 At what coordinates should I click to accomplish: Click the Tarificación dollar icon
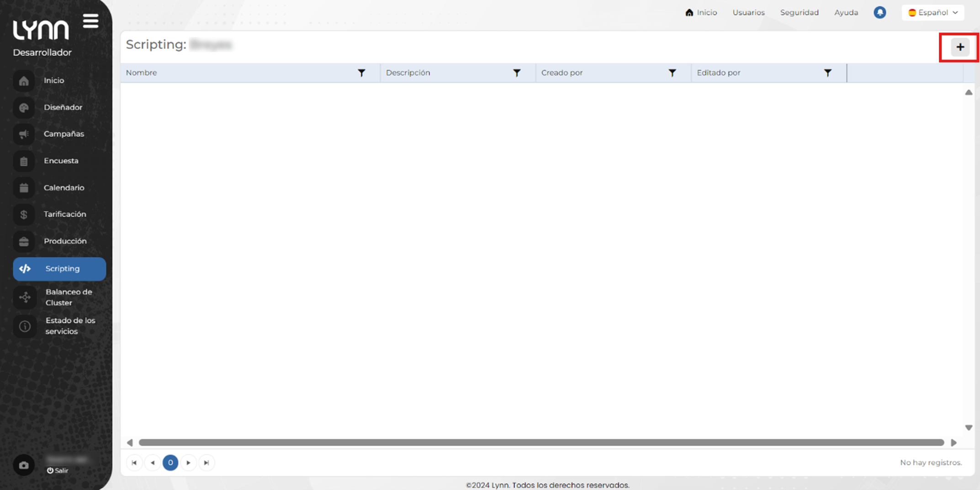pyautogui.click(x=24, y=215)
